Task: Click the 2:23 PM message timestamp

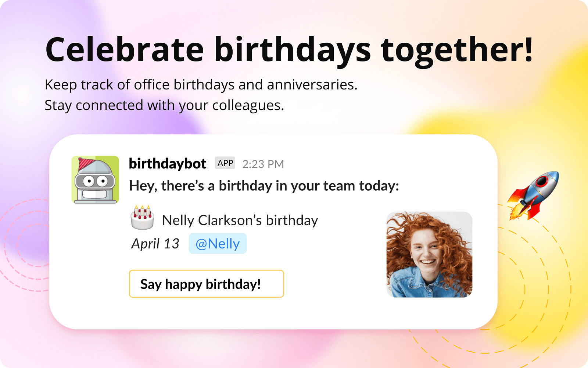Action: tap(263, 164)
